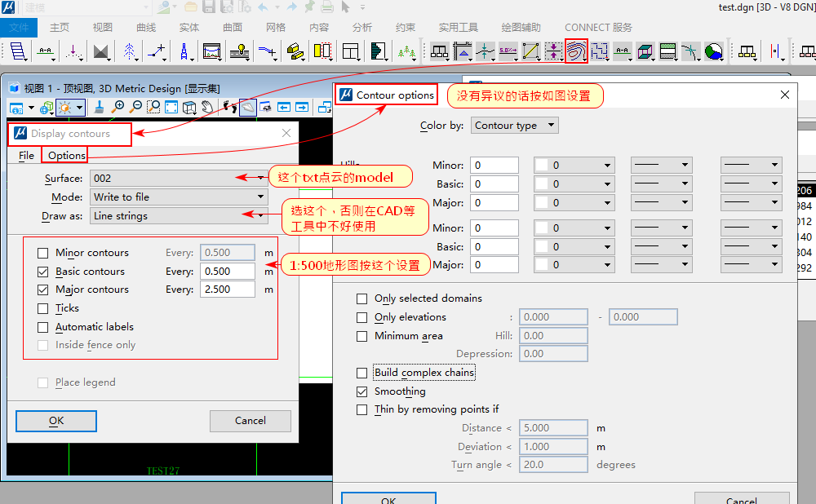Switch to CONNECT 服务 tab

tap(598, 28)
